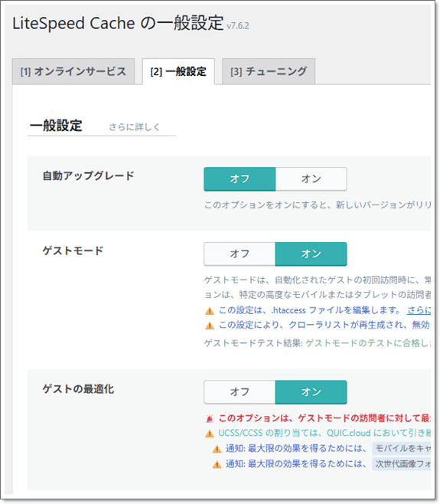Image resolution: width=440 pixels, height=504 pixels.
Task: Click the ゲストモード setting label
Action: 73,250
